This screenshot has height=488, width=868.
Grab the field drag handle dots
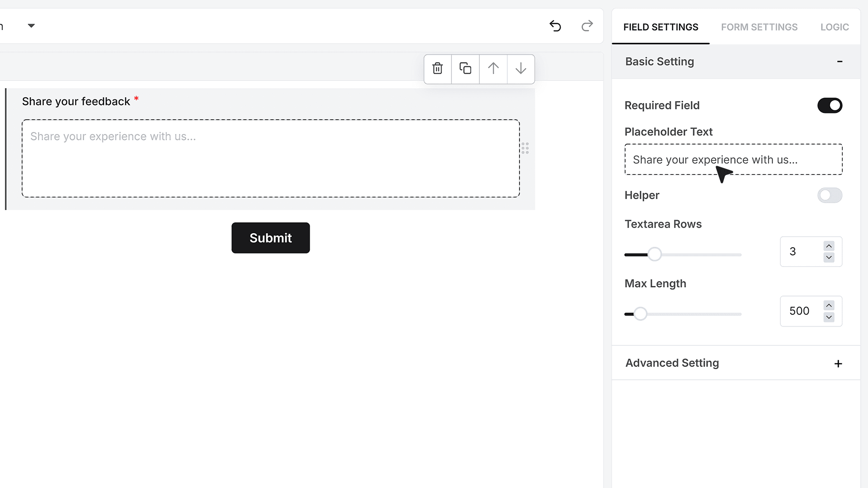pyautogui.click(x=525, y=148)
